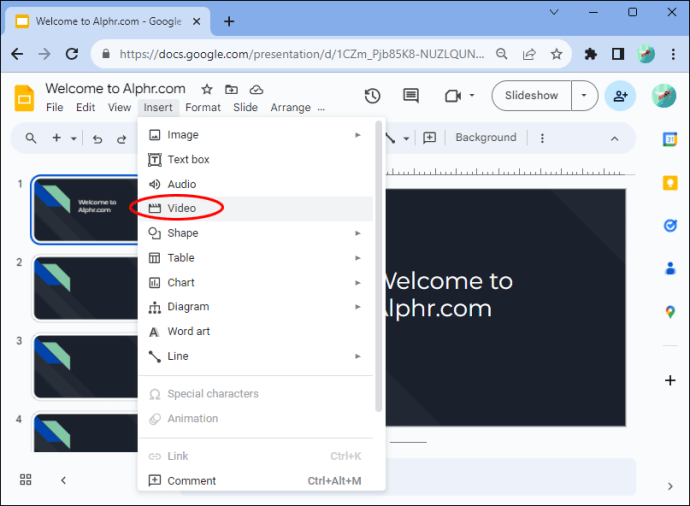Select slide 3 thumbnail
Viewport: 690px width, 506px height.
tap(86, 367)
